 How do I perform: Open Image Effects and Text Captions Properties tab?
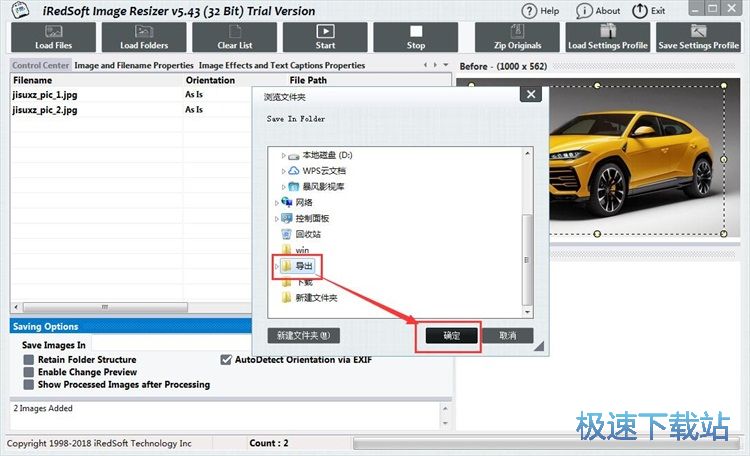pyautogui.click(x=282, y=65)
